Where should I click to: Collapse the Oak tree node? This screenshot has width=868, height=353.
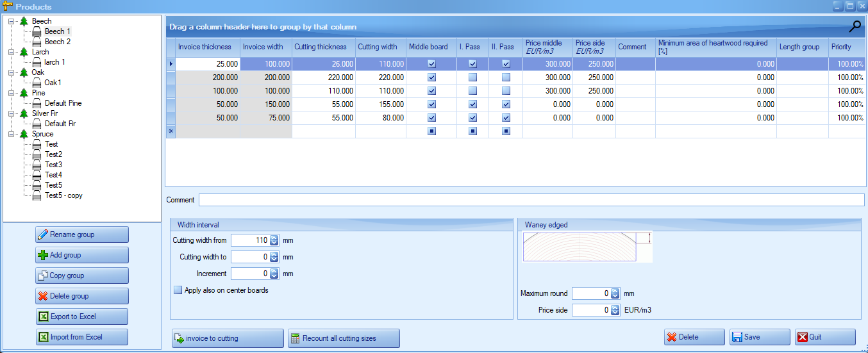coord(12,72)
